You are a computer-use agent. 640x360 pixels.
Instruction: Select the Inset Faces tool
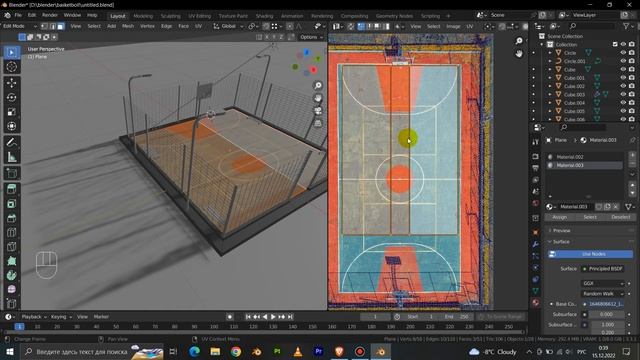click(x=11, y=204)
